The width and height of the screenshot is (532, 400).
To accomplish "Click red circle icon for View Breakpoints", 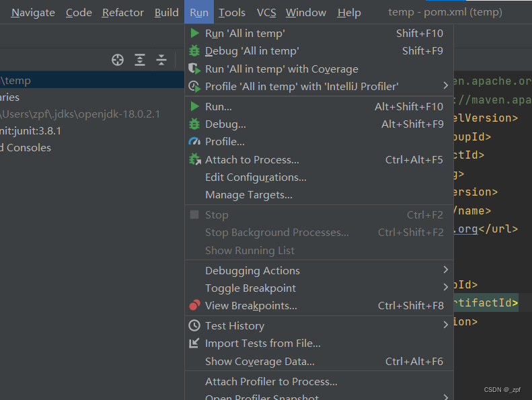I will point(194,305).
